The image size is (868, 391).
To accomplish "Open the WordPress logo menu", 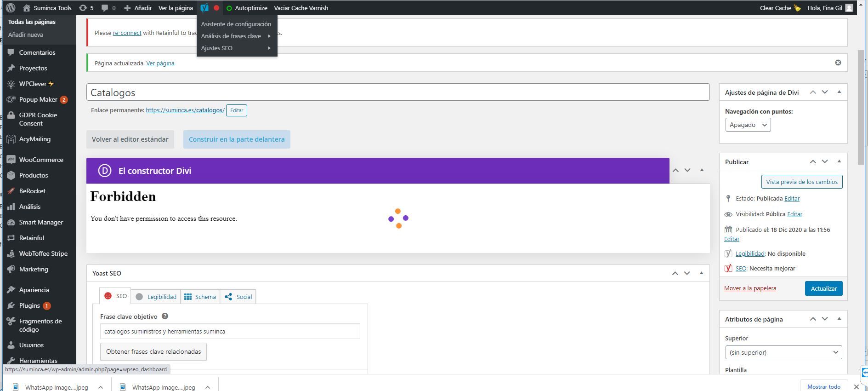I will (x=11, y=8).
